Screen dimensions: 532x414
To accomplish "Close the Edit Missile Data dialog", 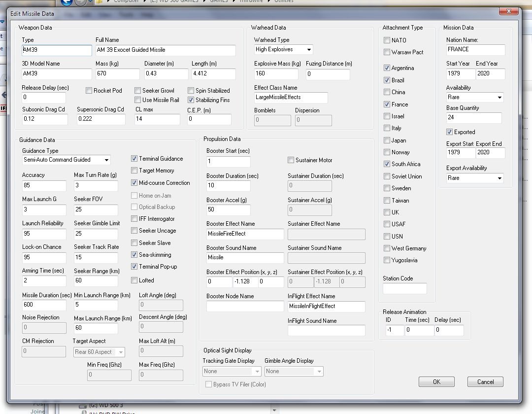I will click(508, 11).
